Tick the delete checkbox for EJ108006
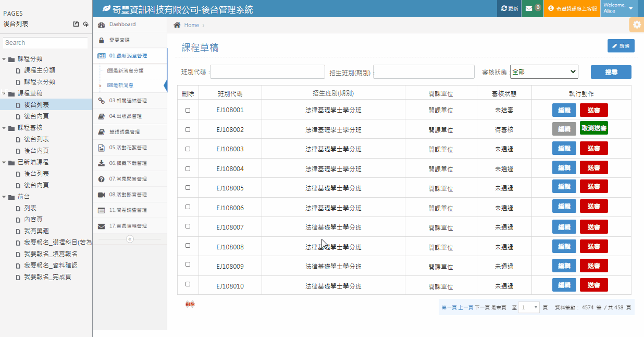 188,207
